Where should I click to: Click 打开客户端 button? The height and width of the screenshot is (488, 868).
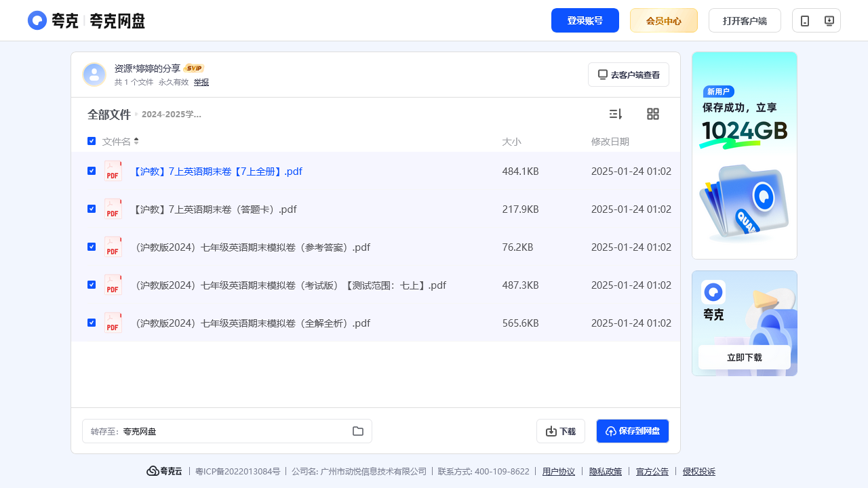(x=745, y=20)
